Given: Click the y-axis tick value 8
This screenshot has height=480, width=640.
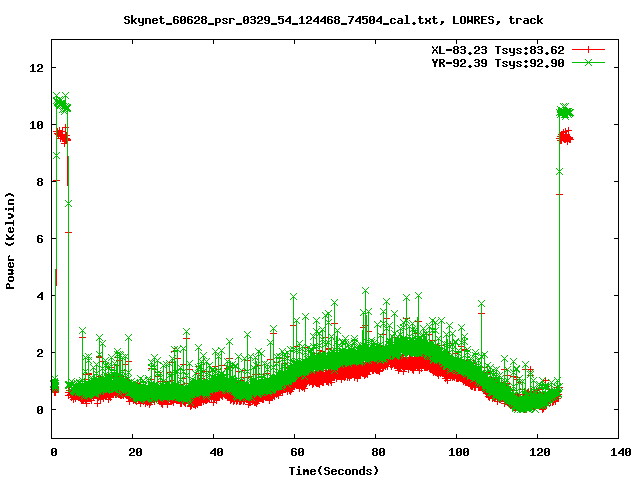Looking at the screenshot, I should (x=40, y=182).
